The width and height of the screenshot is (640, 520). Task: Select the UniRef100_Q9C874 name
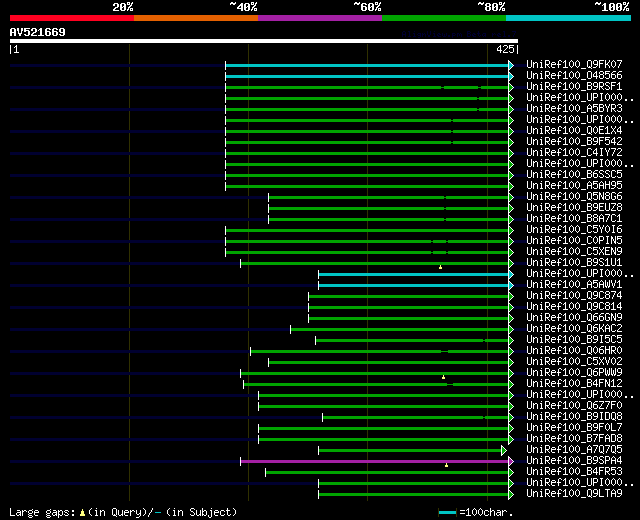(x=574, y=296)
